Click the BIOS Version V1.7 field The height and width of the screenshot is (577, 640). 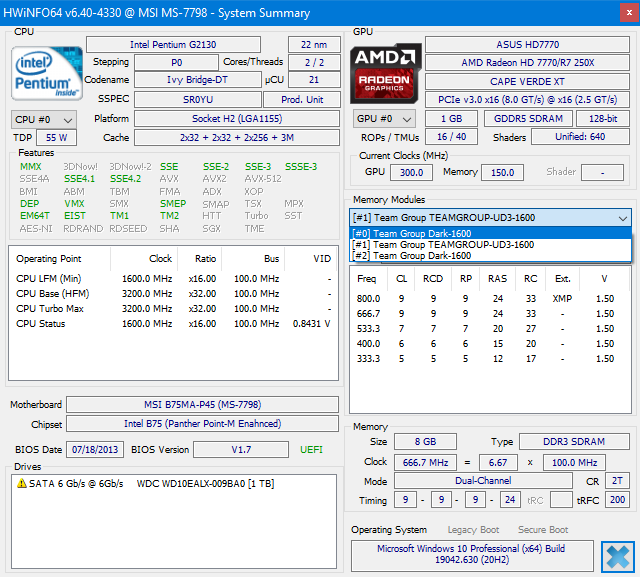pyautogui.click(x=241, y=450)
